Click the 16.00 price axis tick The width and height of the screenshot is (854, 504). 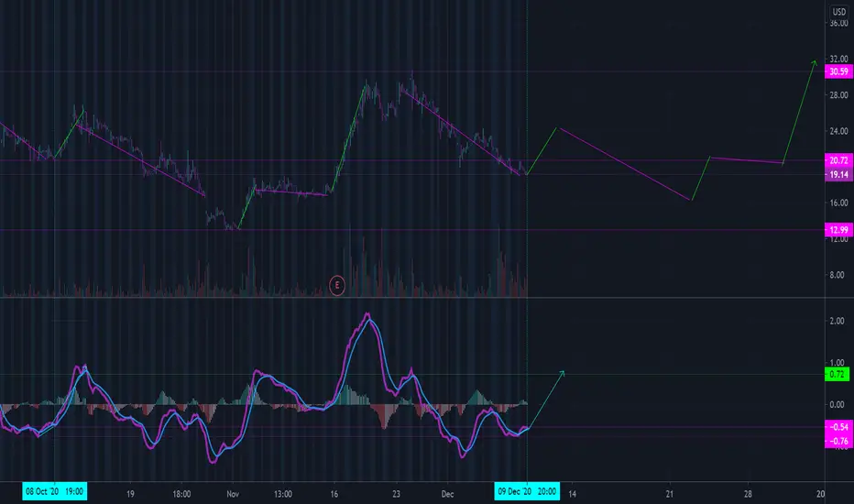[838, 203]
